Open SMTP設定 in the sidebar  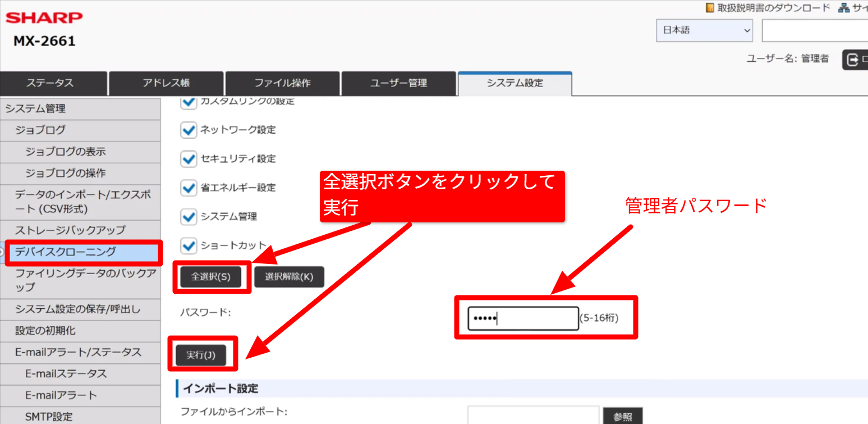pos(80,416)
